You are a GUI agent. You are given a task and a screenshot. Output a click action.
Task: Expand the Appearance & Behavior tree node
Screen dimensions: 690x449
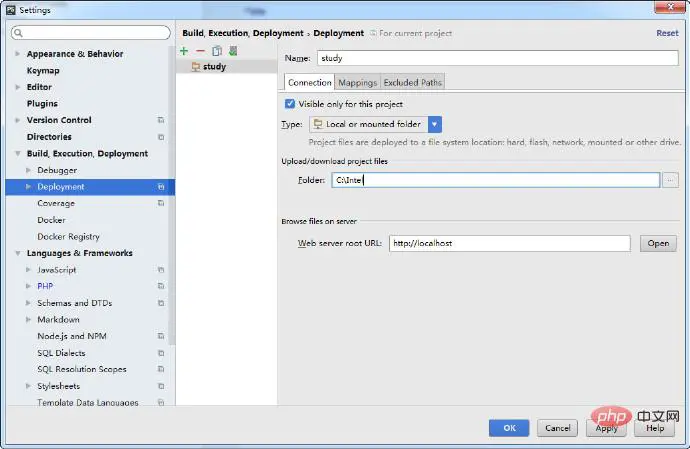pyautogui.click(x=18, y=54)
